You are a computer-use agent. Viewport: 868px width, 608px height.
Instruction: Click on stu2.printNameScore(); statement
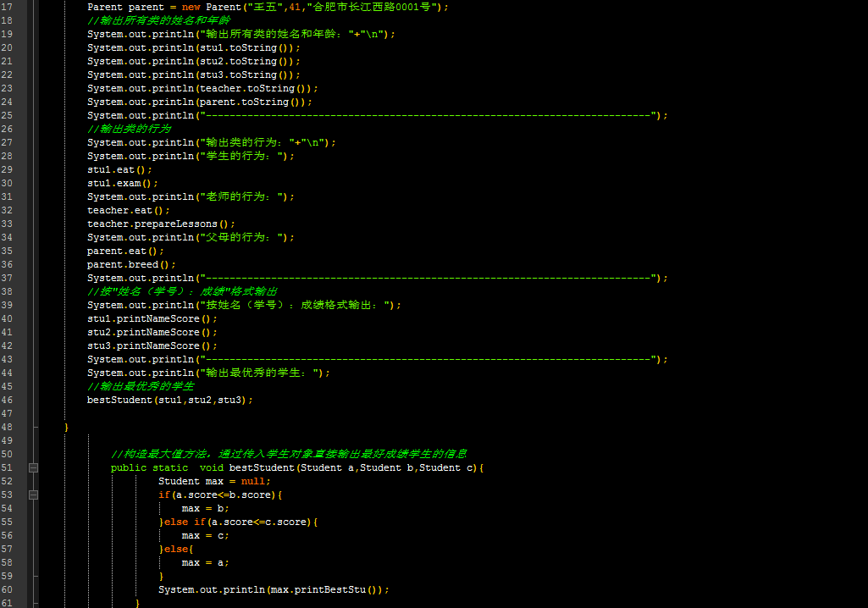[x=152, y=332]
